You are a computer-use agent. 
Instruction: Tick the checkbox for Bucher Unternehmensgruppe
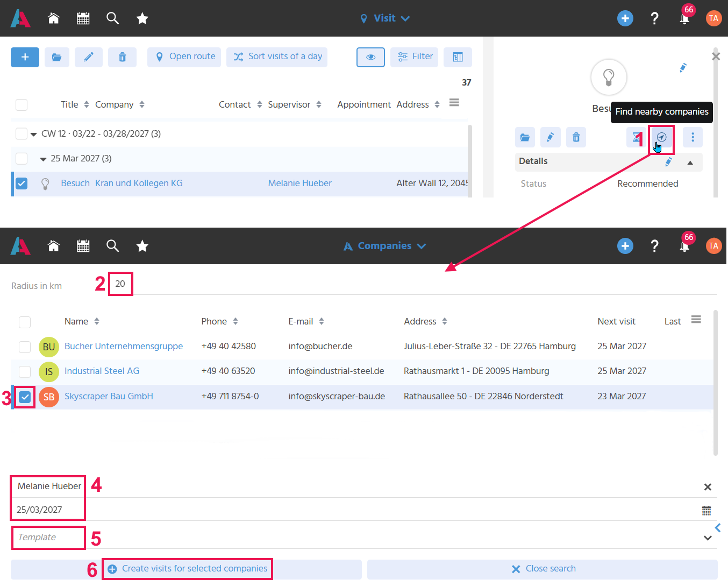click(x=25, y=347)
